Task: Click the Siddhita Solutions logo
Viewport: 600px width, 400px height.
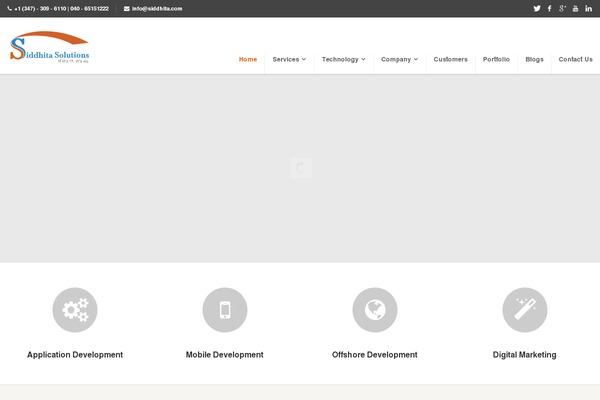Action: [x=49, y=47]
